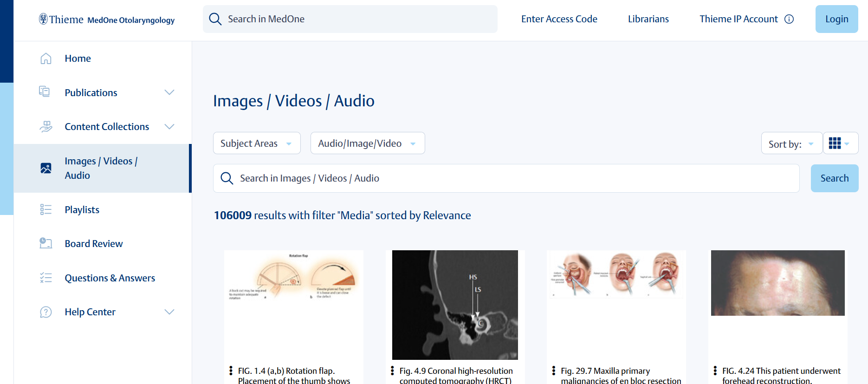Focus the Search in MedOne field
This screenshot has height=384, width=868.
click(350, 19)
